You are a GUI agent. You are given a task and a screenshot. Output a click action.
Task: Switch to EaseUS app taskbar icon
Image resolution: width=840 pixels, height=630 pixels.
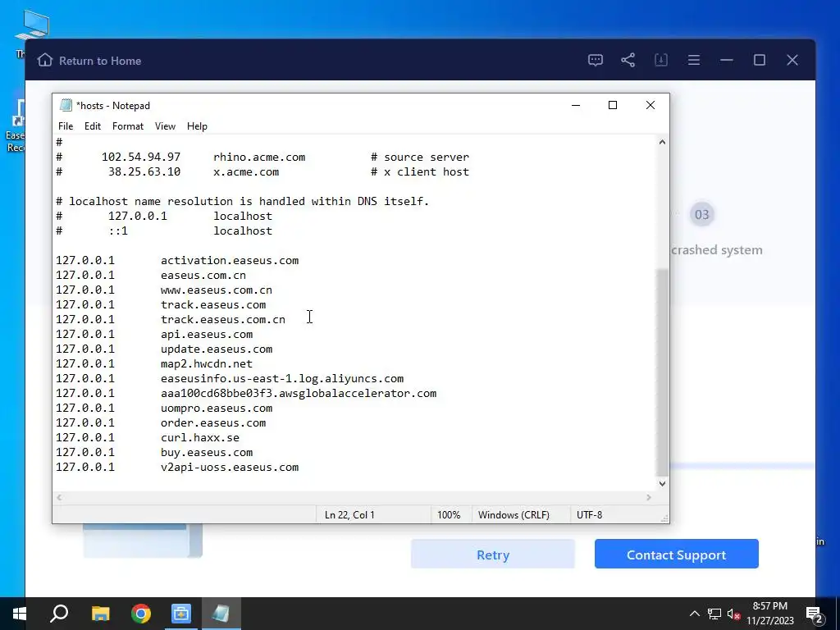click(181, 614)
